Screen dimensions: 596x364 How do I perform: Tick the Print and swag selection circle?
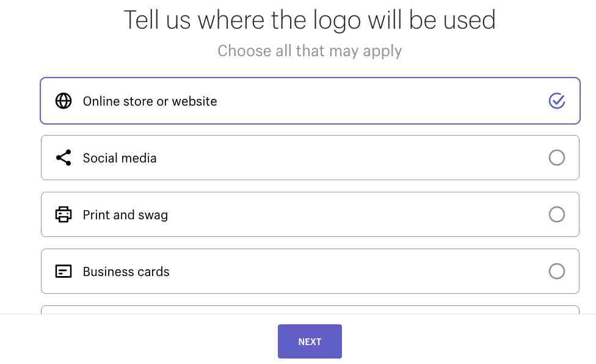tap(556, 214)
